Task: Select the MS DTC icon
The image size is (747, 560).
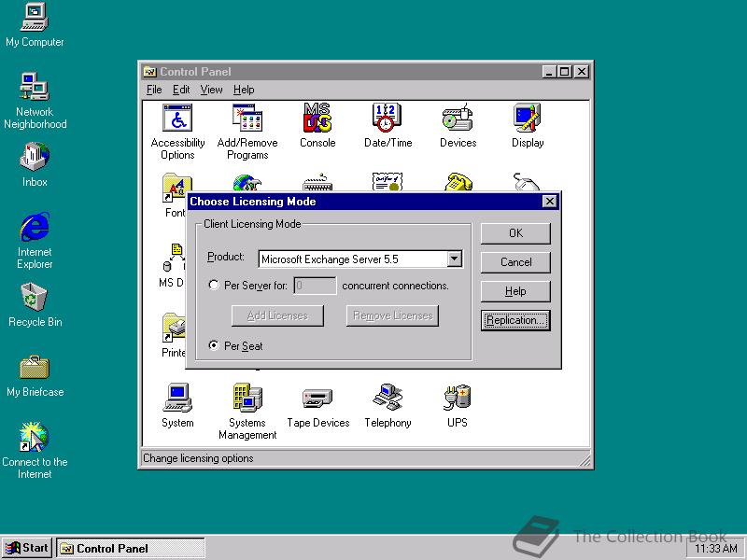Action: click(173, 265)
